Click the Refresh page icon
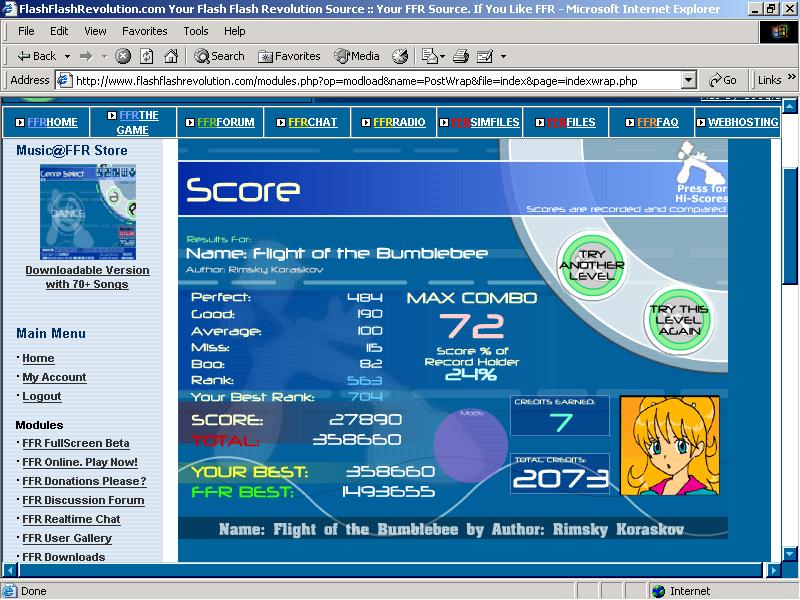Screen dimensions: 800x600 (147, 56)
